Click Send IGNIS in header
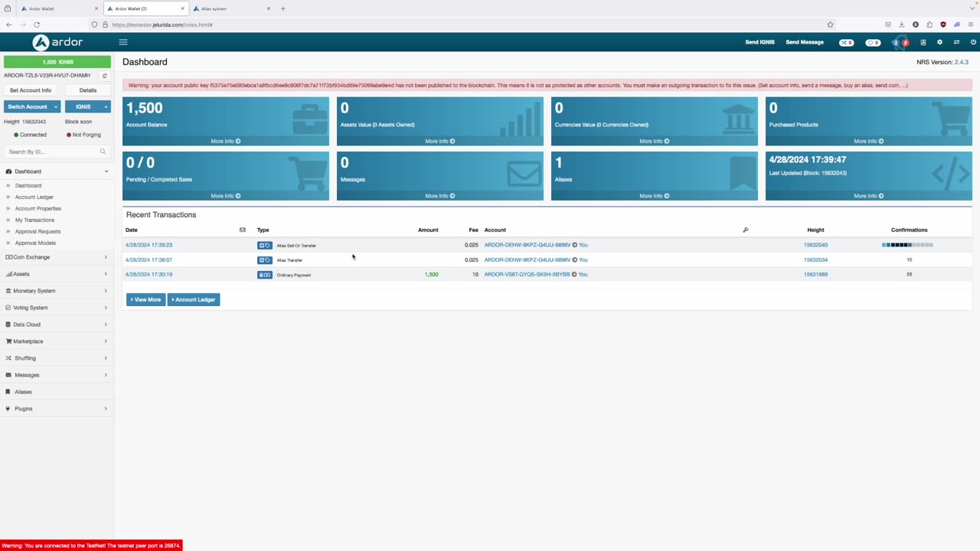Image resolution: width=980 pixels, height=551 pixels. pos(759,42)
